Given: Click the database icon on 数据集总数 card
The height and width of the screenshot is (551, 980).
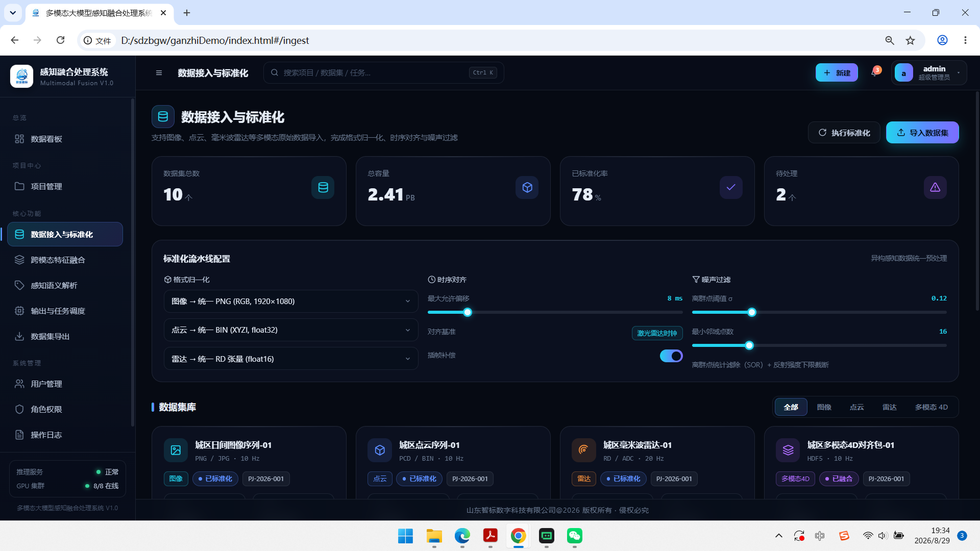Looking at the screenshot, I should click(323, 188).
